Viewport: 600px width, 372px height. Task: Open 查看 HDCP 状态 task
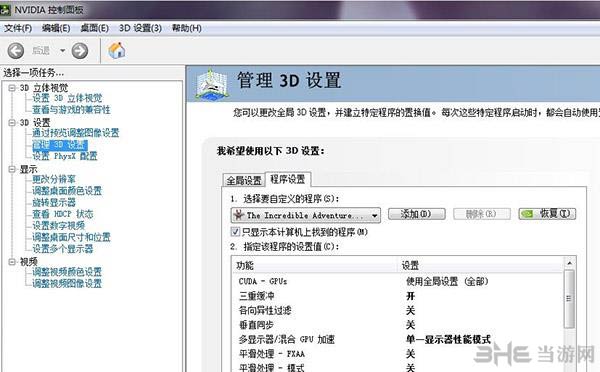[62, 214]
